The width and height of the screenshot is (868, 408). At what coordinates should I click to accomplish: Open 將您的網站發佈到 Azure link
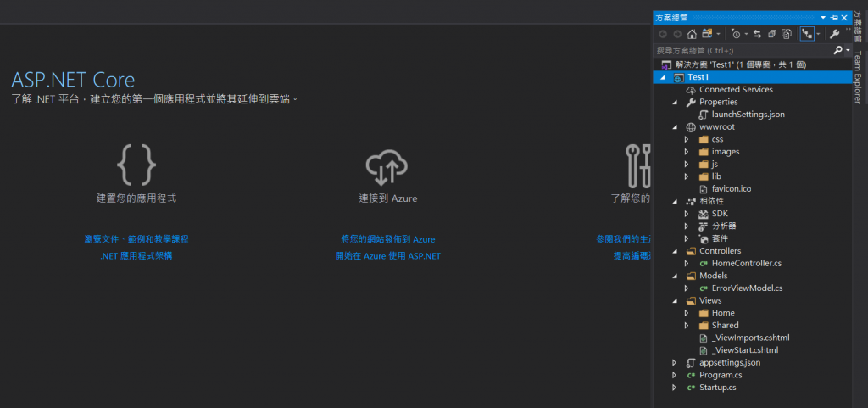pos(388,239)
